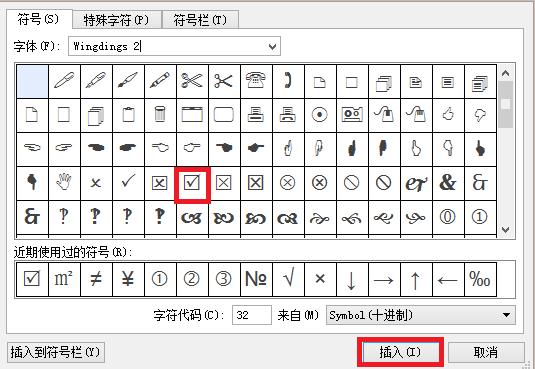The width and height of the screenshot is (535, 369).
Task: Click the 插入(I) button
Action: 400,352
